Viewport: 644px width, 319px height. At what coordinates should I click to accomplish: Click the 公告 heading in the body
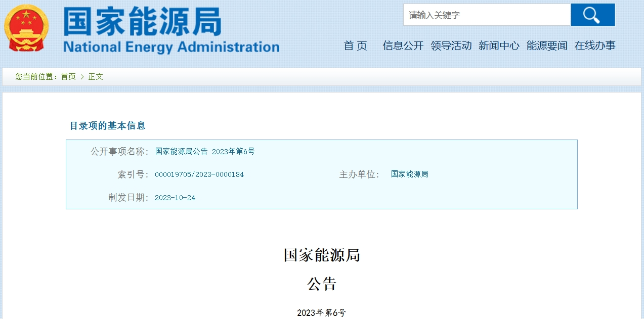point(322,284)
